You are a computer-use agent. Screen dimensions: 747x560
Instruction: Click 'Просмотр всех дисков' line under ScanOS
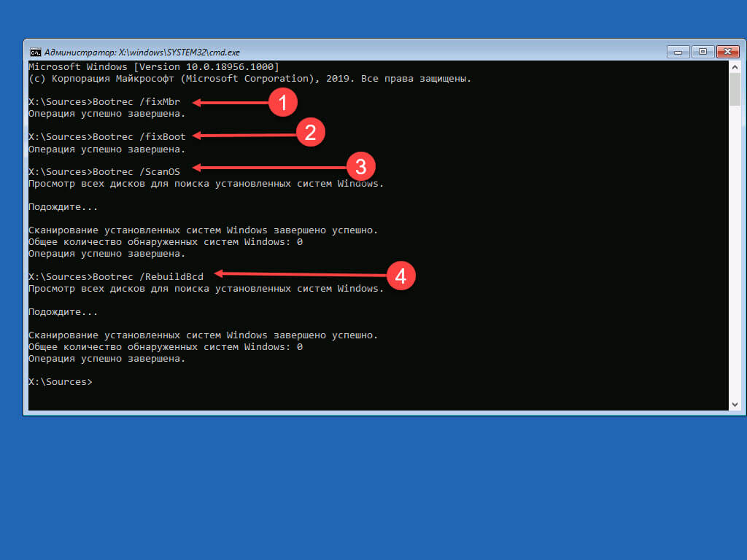click(x=206, y=184)
